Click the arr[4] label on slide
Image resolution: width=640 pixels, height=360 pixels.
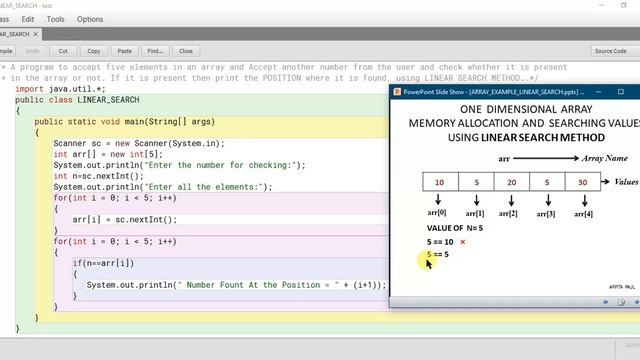pyautogui.click(x=583, y=214)
